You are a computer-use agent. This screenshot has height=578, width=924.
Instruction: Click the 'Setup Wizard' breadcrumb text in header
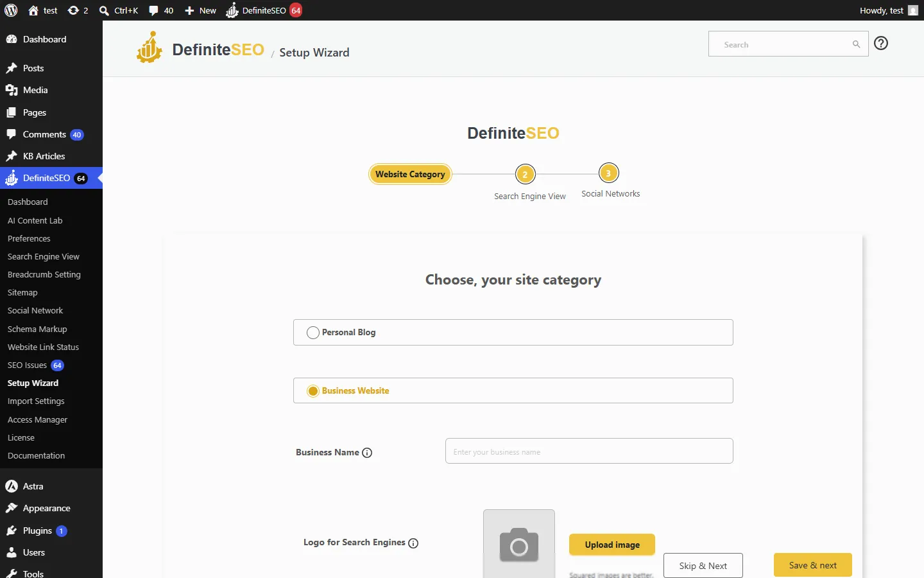[x=314, y=53]
